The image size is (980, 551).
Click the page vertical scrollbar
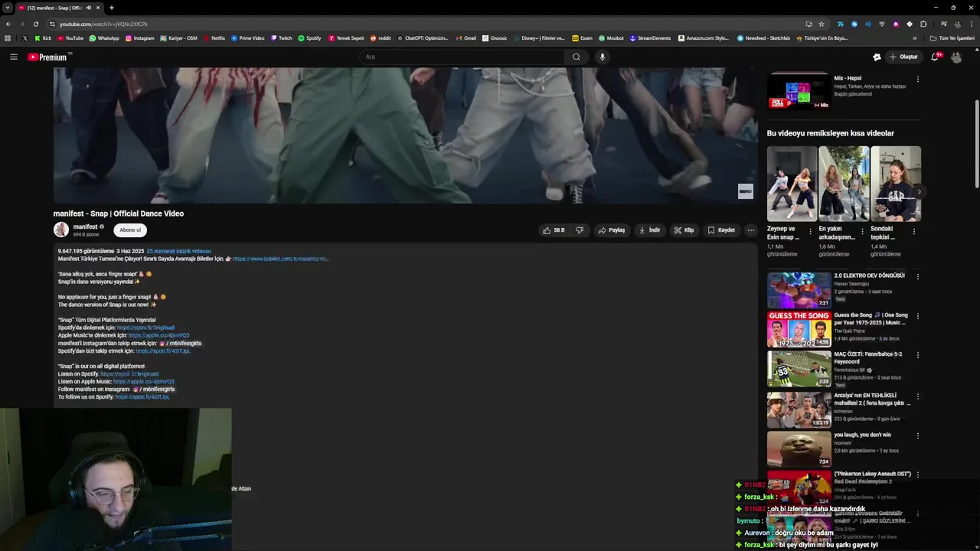pyautogui.click(x=977, y=144)
